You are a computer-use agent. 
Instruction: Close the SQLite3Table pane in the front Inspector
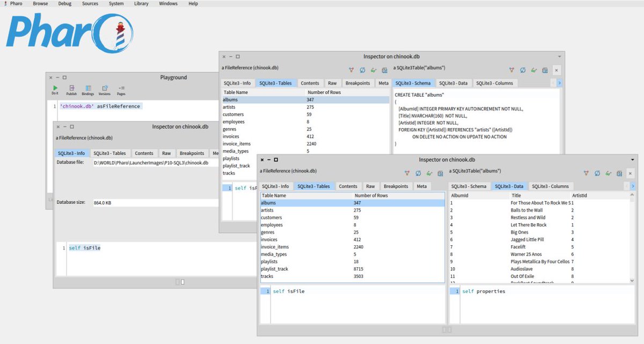[632, 173]
